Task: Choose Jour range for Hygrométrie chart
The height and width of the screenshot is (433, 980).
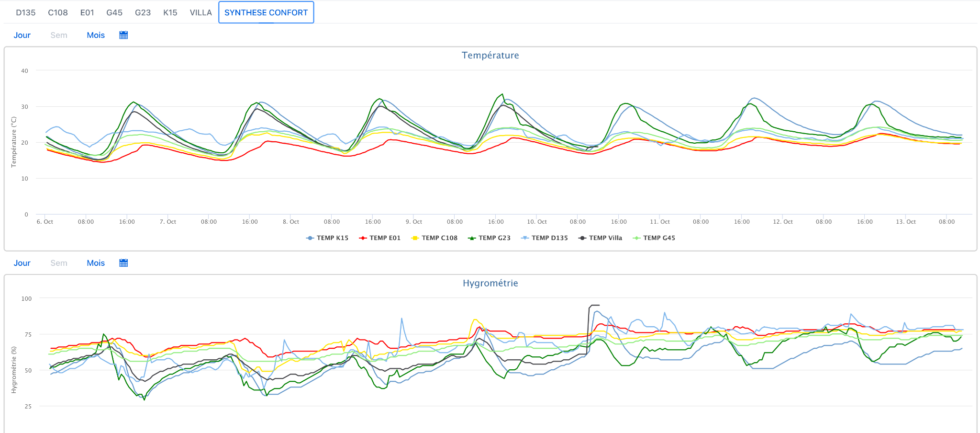Action: [x=22, y=263]
